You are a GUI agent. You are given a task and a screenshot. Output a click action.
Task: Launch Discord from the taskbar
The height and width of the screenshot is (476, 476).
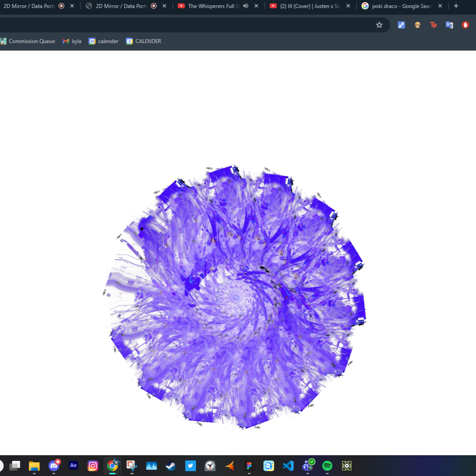tap(54, 465)
